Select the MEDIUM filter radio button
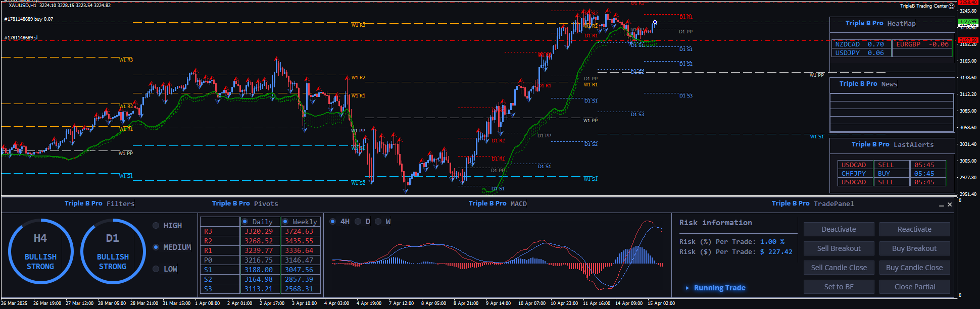Screen dimensions: 980x309 [x=156, y=247]
